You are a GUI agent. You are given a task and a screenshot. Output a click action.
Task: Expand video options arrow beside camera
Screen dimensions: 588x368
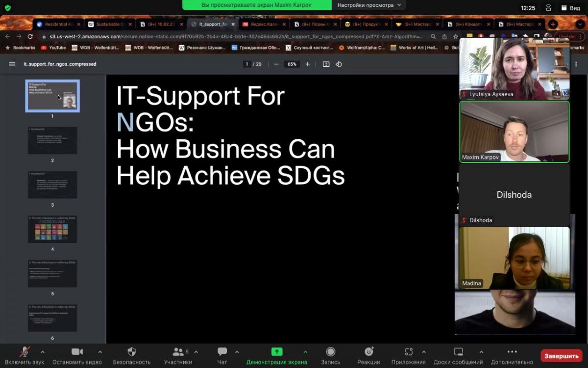click(x=100, y=352)
